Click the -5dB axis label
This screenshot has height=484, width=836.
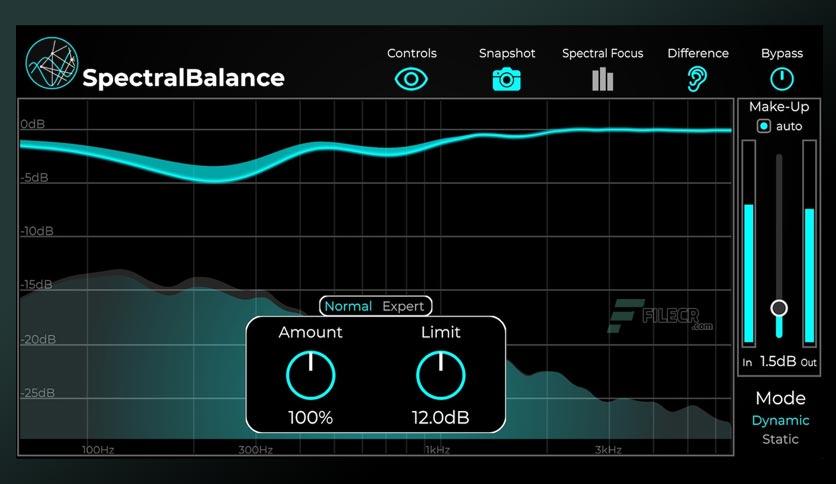point(34,178)
